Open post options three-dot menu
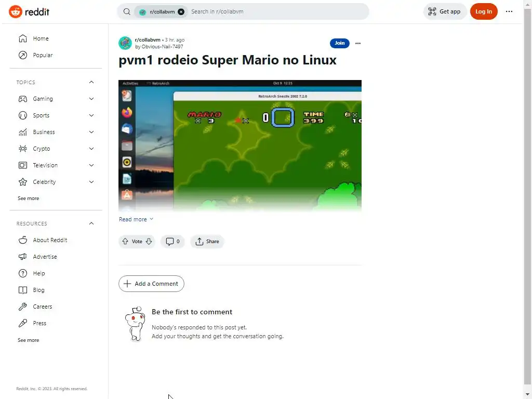This screenshot has width=532, height=399. (x=357, y=43)
